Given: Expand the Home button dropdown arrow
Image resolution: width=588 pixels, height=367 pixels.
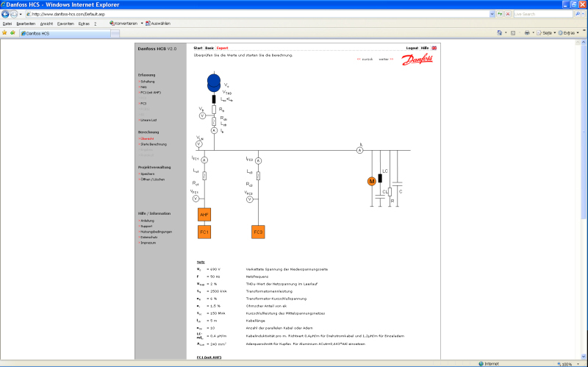Looking at the screenshot, I should pos(506,33).
